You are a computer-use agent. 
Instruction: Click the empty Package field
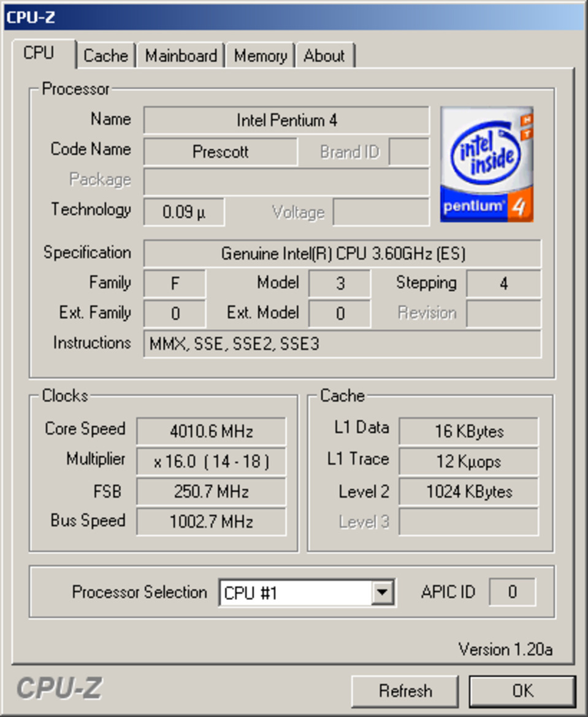pos(286,181)
